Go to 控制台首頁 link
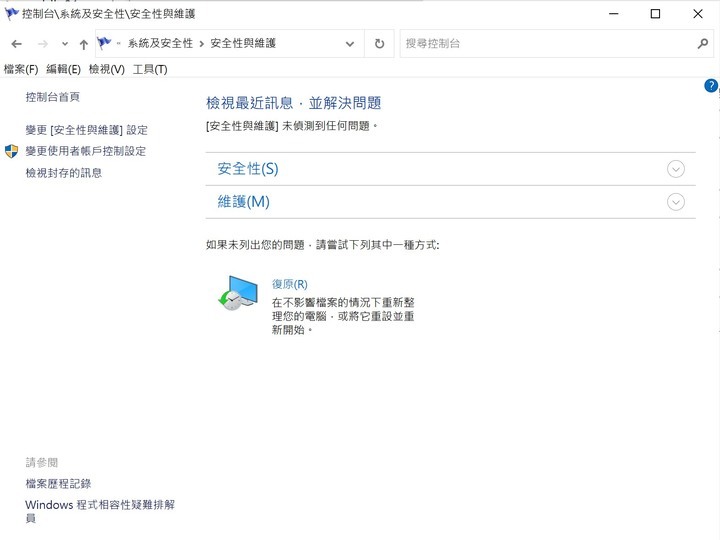This screenshot has width=720, height=540. [53, 97]
